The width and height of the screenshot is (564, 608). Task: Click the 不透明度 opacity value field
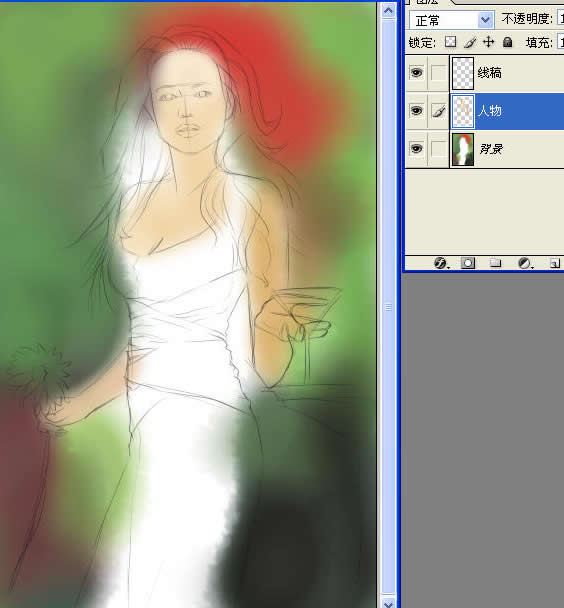561,19
